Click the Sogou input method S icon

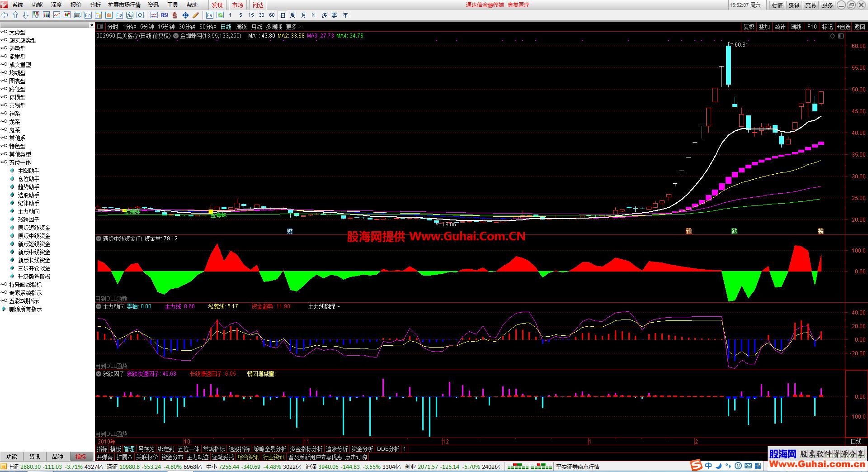(697, 465)
